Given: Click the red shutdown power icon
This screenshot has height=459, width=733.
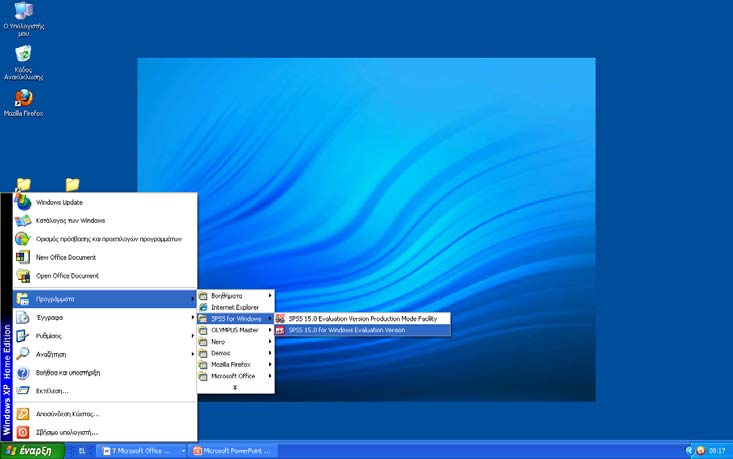Looking at the screenshot, I should click(x=22, y=432).
